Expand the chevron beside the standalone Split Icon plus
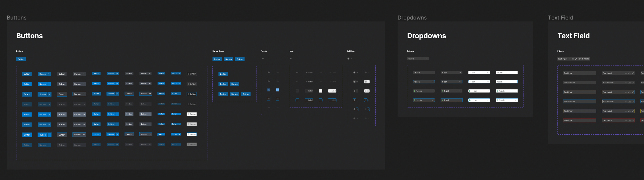Image resolution: width=644 pixels, height=180 pixels. coord(352,59)
